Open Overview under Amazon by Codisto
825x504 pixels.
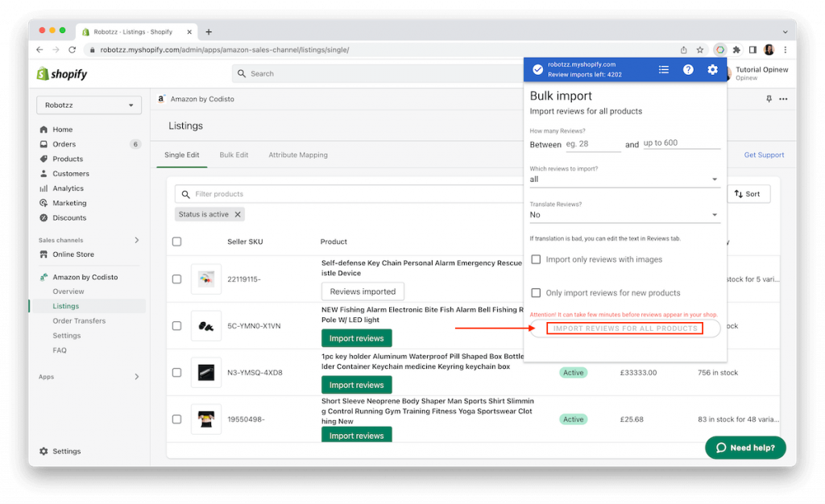pyautogui.click(x=68, y=291)
